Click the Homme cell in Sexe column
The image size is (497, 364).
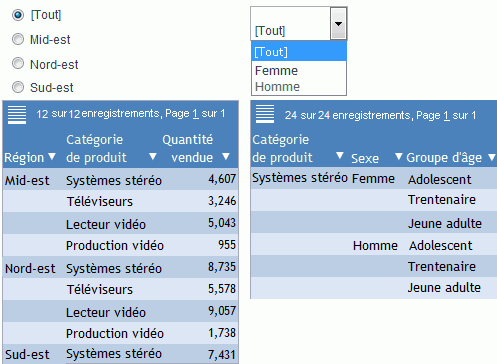pos(375,246)
